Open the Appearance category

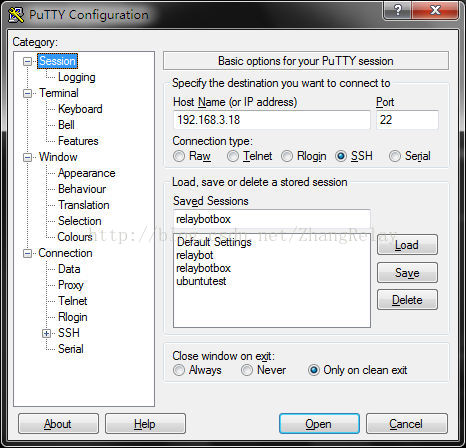tap(86, 173)
